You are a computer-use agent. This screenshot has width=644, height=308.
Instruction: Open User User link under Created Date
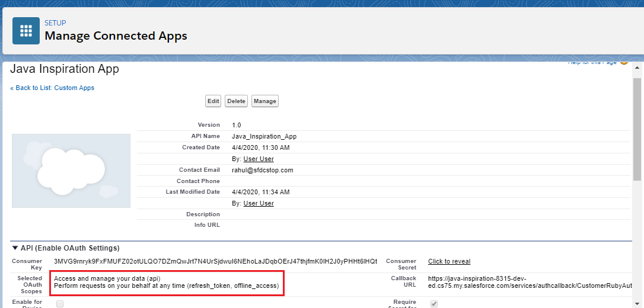[x=259, y=159]
